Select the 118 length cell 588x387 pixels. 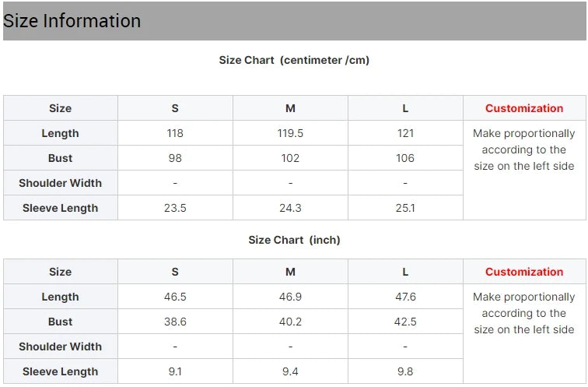(175, 133)
